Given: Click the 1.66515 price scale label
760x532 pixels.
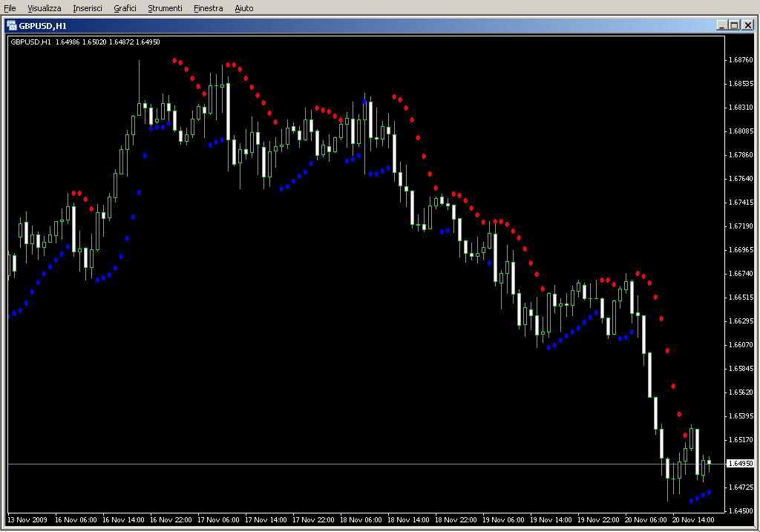Looking at the screenshot, I should [x=741, y=298].
